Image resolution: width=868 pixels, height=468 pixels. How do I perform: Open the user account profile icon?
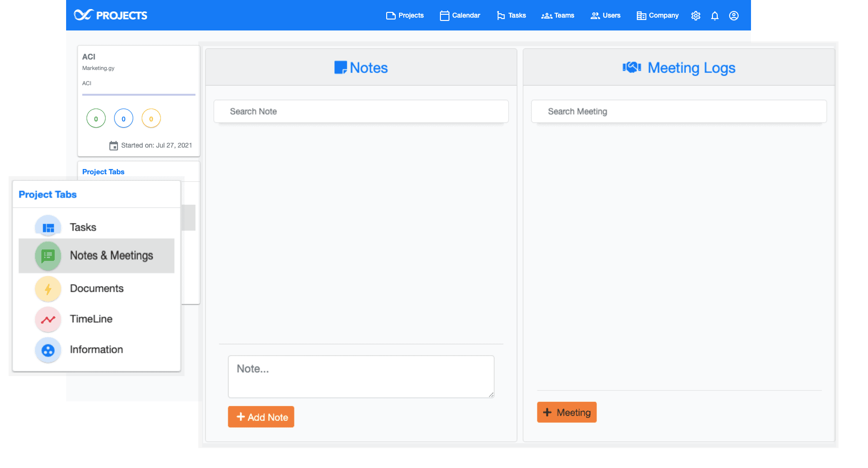tap(734, 16)
